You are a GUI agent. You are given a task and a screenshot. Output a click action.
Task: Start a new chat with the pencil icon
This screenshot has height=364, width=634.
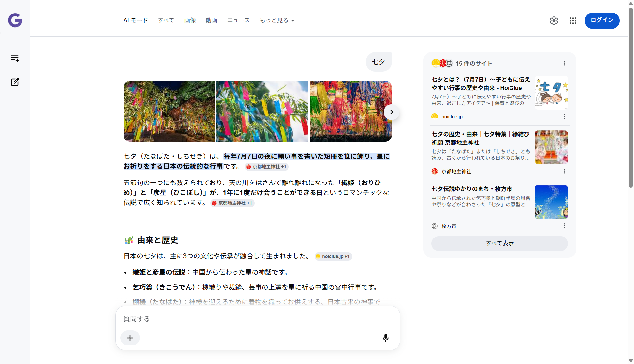pyautogui.click(x=15, y=82)
